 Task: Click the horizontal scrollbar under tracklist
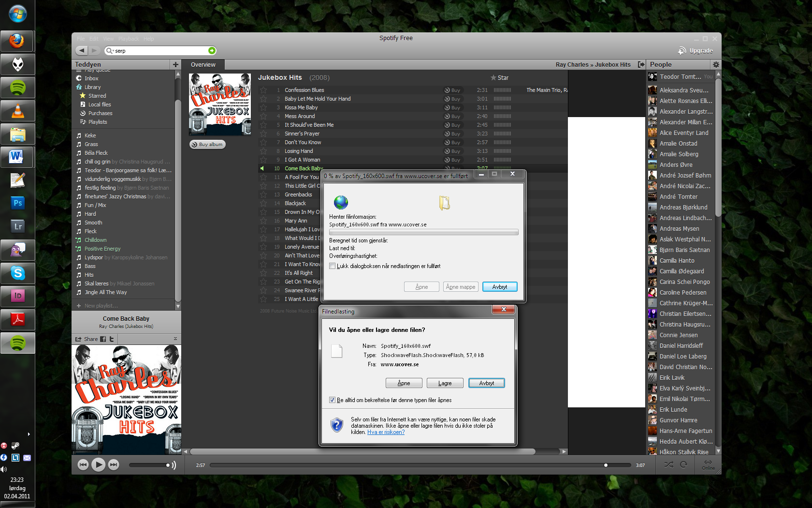coord(362,451)
